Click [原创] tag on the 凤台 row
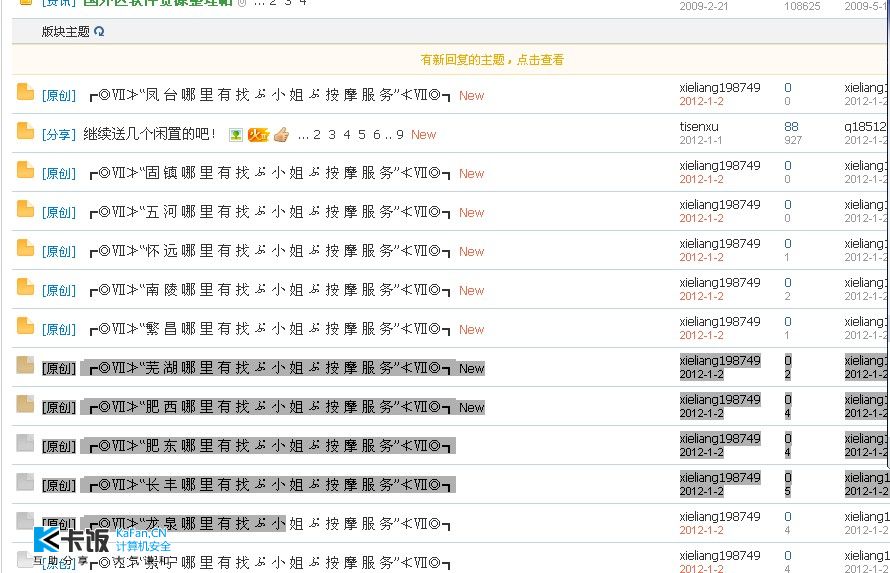890x573 pixels. point(58,95)
